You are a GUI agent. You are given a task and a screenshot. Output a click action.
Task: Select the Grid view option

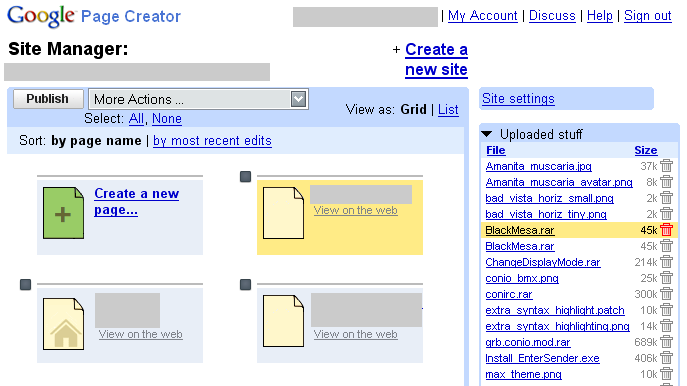click(413, 110)
